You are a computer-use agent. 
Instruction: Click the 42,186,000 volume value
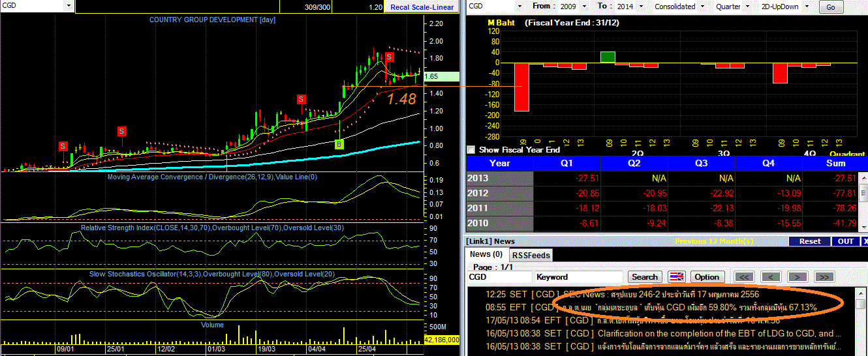click(x=442, y=340)
